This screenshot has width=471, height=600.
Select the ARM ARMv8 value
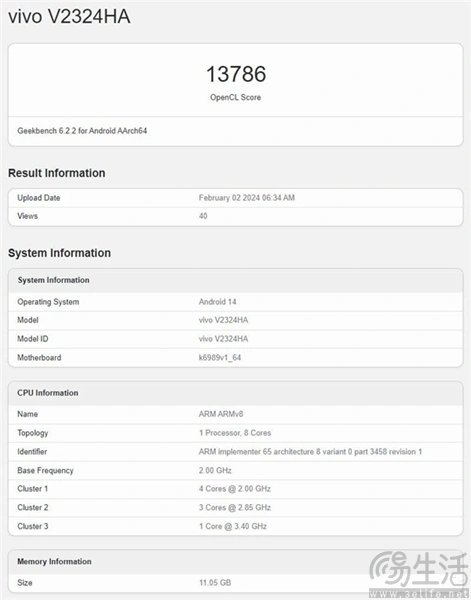[x=221, y=414]
